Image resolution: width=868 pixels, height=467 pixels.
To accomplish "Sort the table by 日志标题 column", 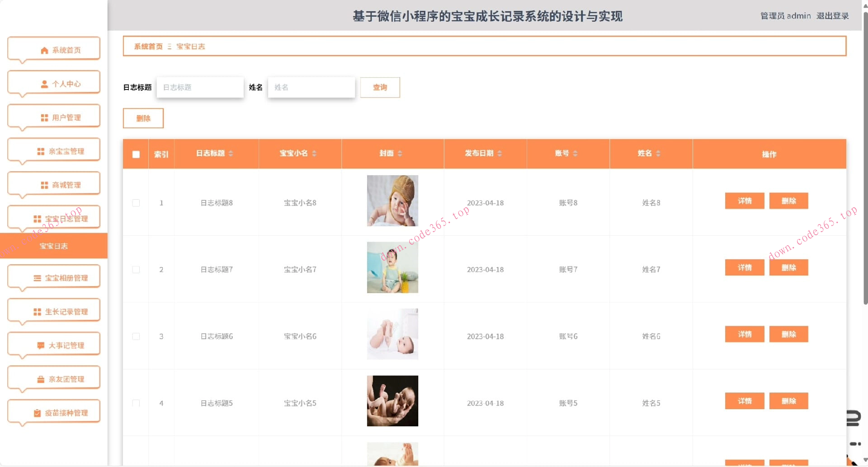I will (x=231, y=153).
